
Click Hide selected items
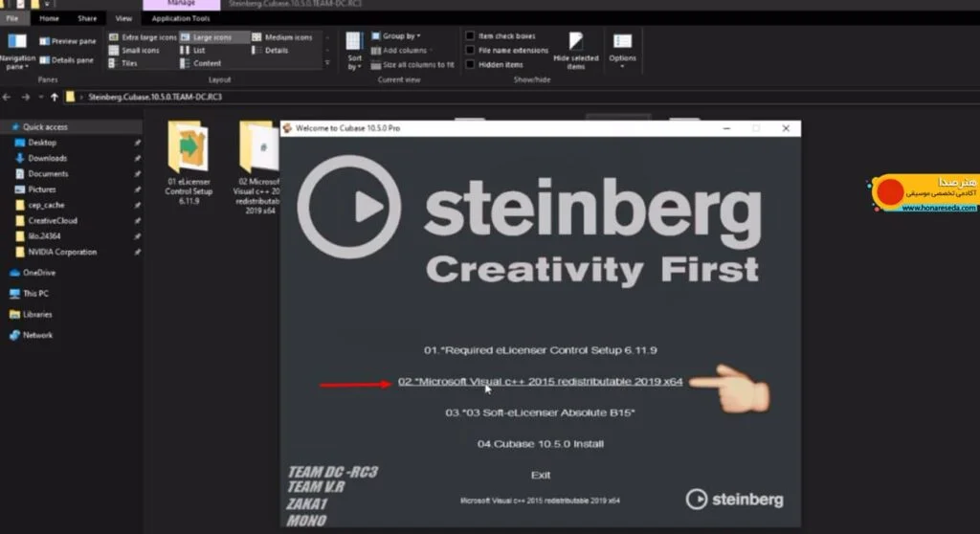[575, 52]
